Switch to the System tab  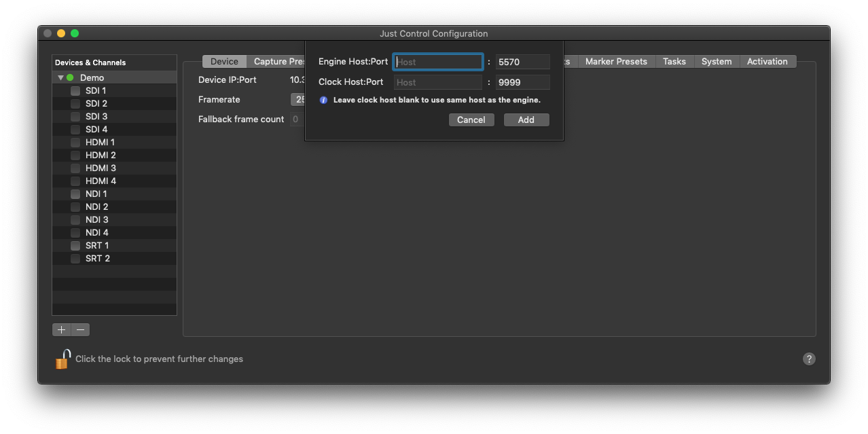tap(717, 61)
